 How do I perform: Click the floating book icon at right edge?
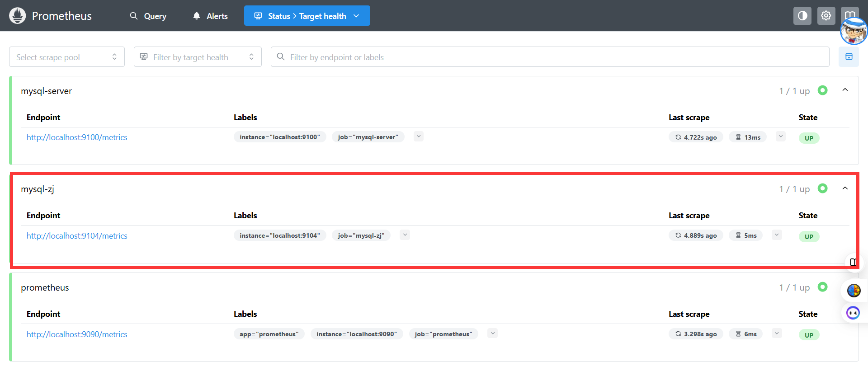(854, 262)
